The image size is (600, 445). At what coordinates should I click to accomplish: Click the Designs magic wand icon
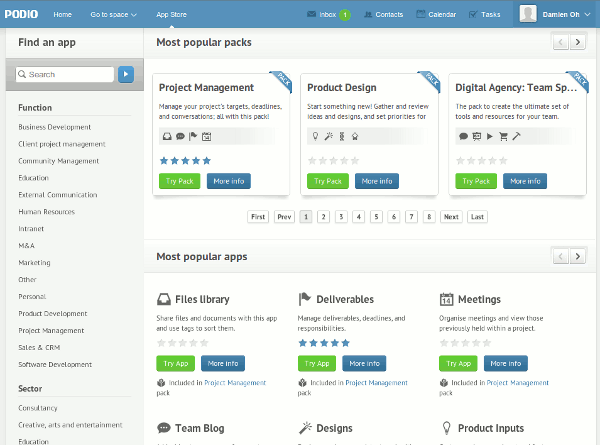[305, 428]
